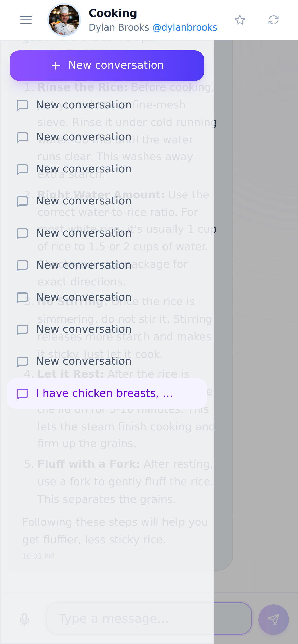Click the star favorite icon
This screenshot has height=644, width=298.
click(240, 20)
